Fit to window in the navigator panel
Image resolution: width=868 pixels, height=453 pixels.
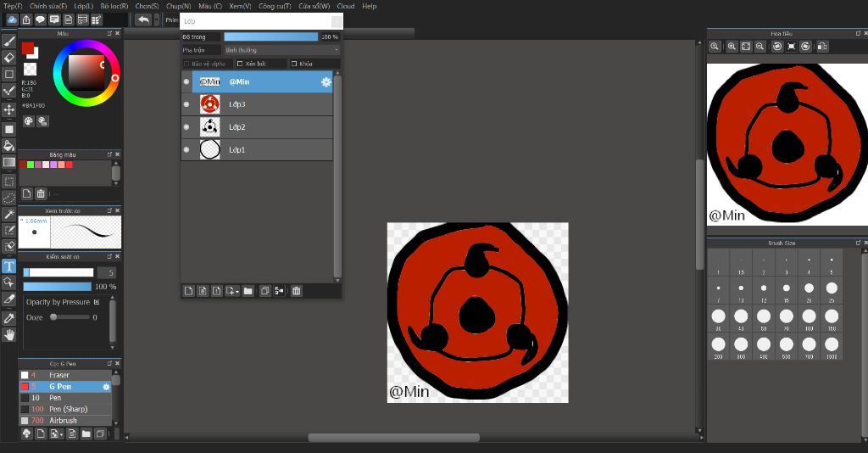pyautogui.click(x=746, y=47)
